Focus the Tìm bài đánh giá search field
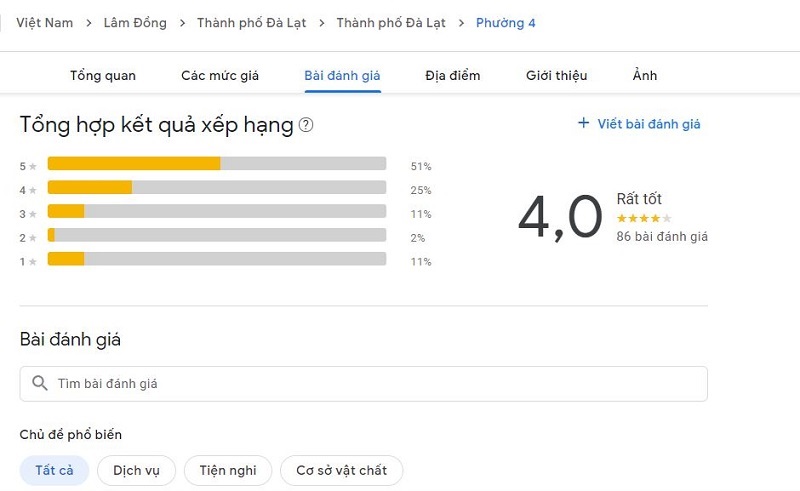The height and width of the screenshot is (491, 800). pos(363,383)
